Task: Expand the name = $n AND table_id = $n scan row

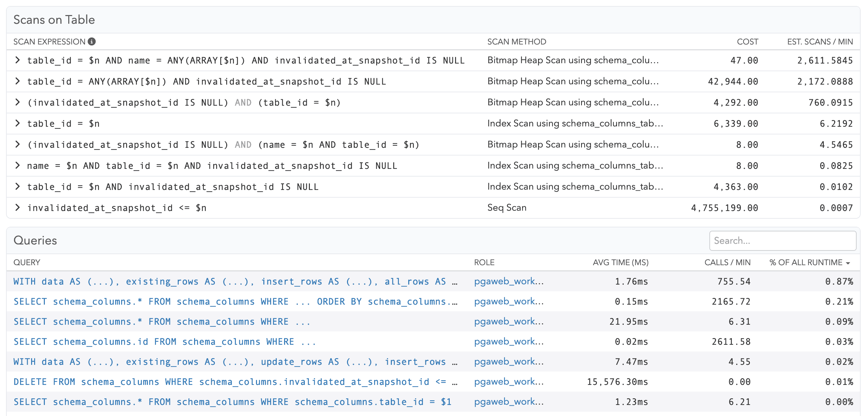Action: point(17,166)
